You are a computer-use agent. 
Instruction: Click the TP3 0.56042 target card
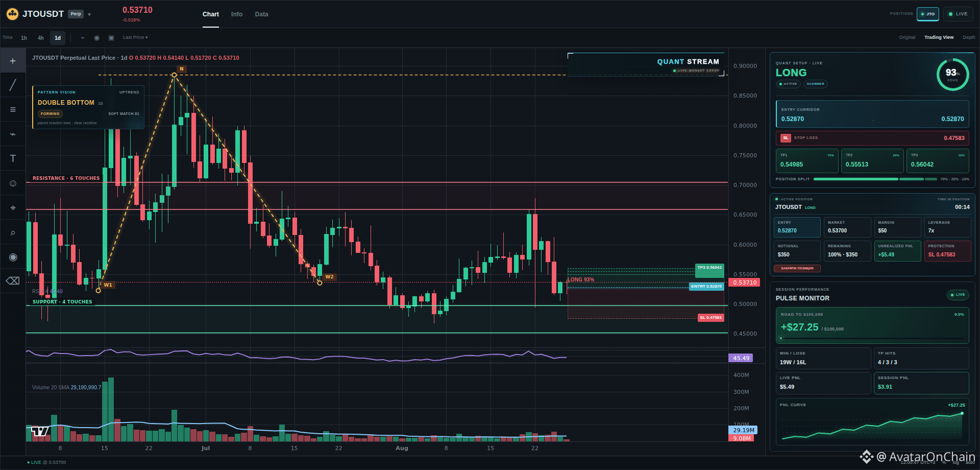click(x=938, y=160)
